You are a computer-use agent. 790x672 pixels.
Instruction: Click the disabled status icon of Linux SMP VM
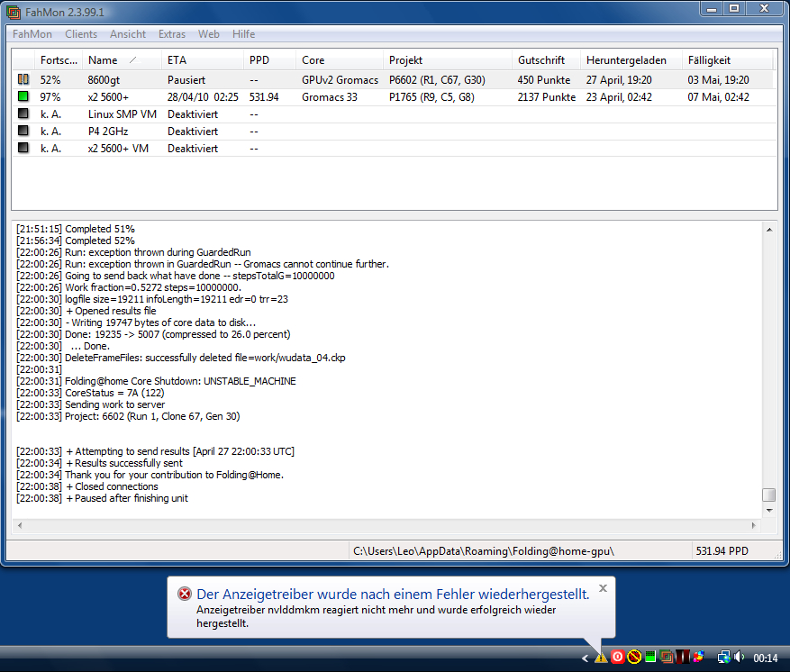pyautogui.click(x=23, y=114)
